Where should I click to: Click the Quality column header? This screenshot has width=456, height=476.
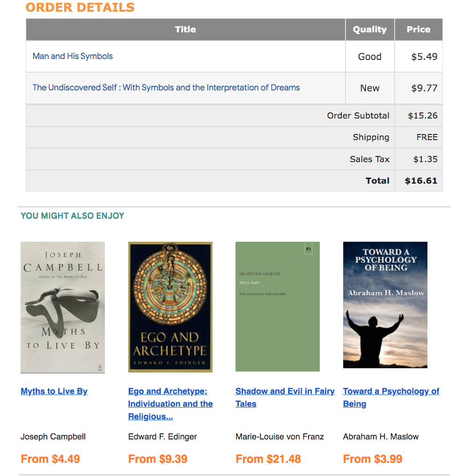coord(370,30)
